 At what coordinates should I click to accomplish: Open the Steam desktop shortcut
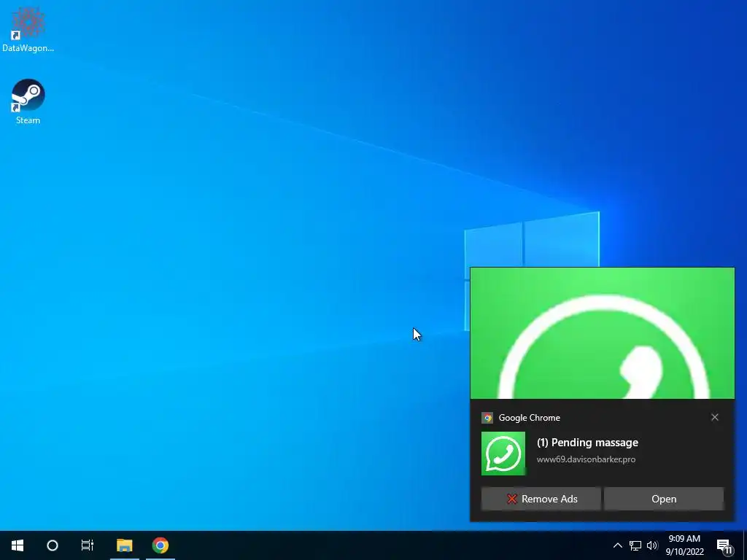[28, 102]
